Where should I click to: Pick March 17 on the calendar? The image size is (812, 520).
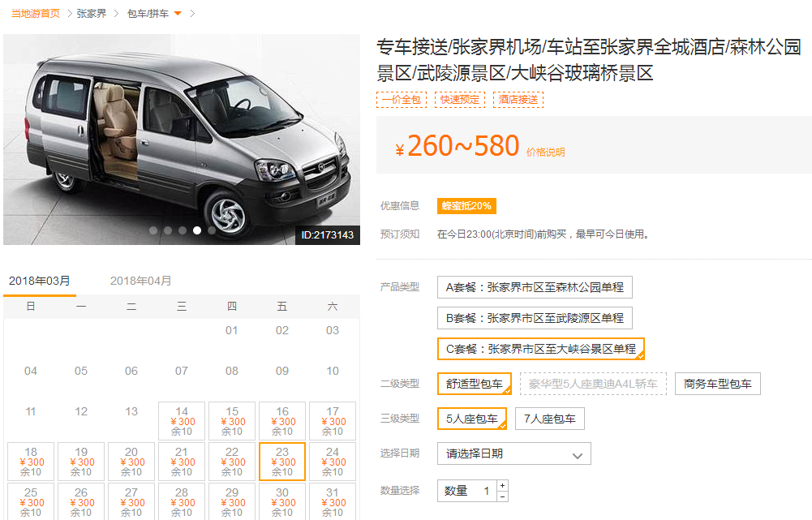(x=333, y=420)
